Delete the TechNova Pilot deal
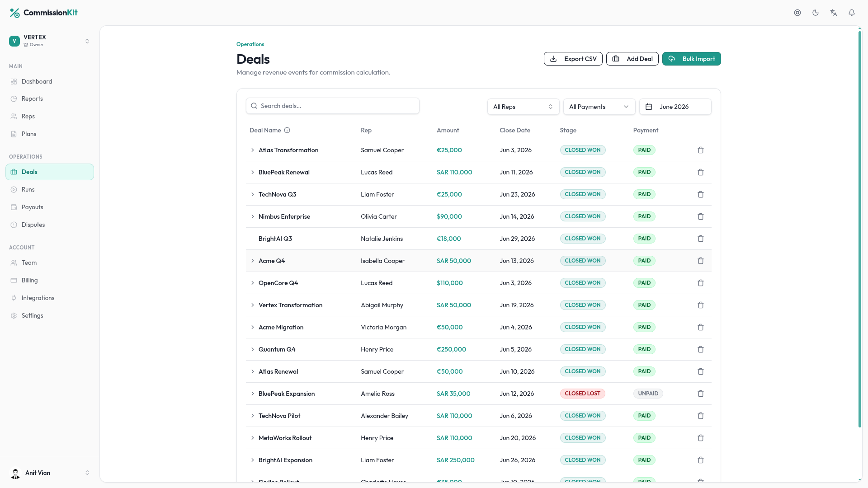 tap(701, 416)
